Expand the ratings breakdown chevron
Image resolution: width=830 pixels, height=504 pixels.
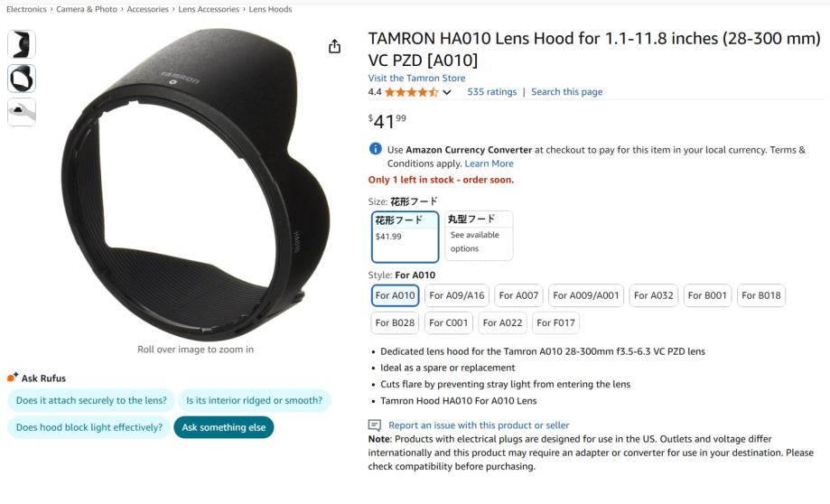[x=447, y=93]
